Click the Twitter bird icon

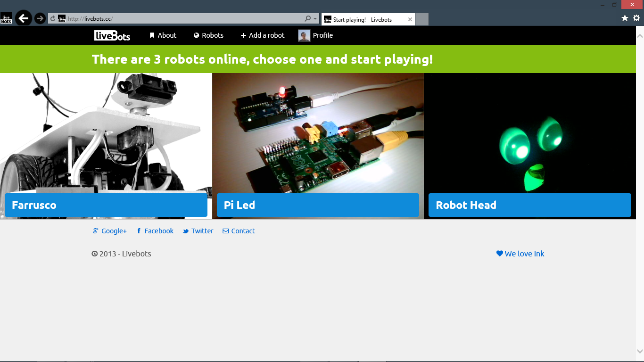[x=186, y=231]
